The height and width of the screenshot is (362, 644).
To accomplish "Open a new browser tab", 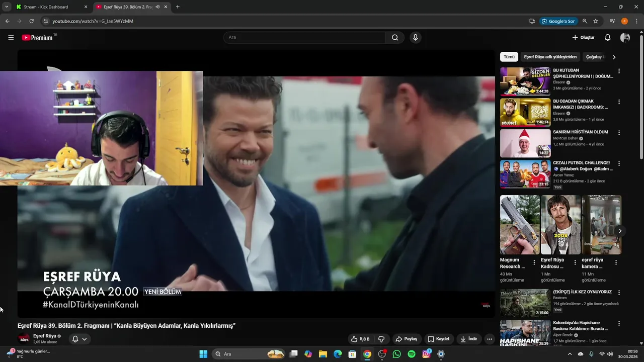I will point(178,7).
